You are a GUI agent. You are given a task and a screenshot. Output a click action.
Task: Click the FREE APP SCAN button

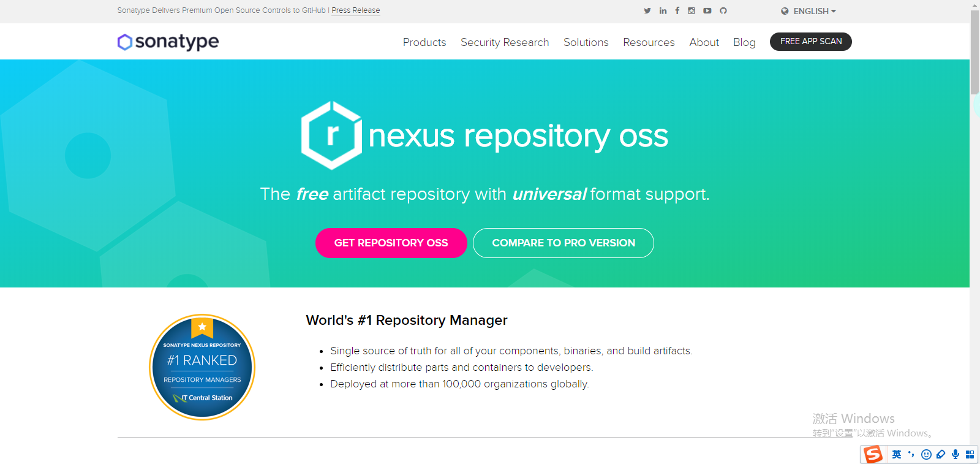coord(811,42)
